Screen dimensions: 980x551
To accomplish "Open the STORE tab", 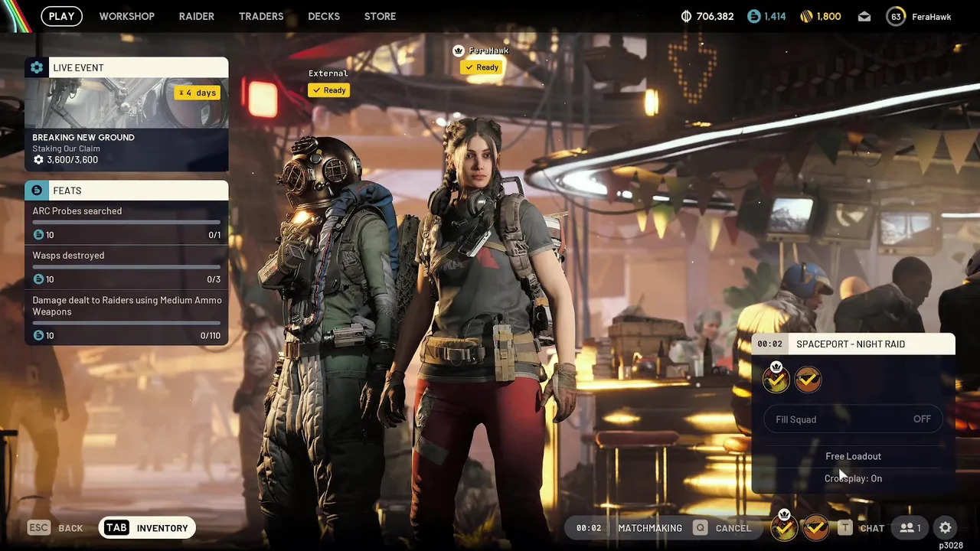I will [380, 16].
